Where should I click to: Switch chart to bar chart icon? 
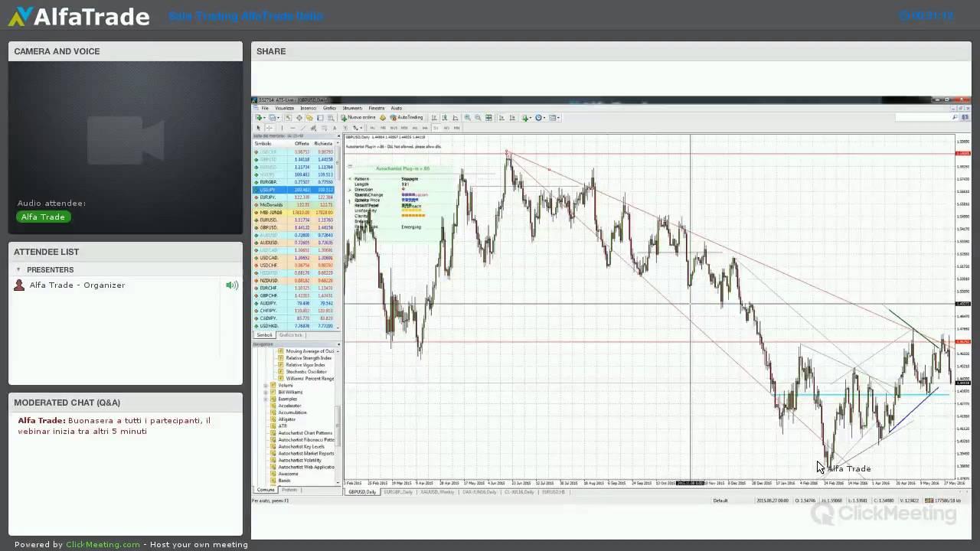(434, 118)
